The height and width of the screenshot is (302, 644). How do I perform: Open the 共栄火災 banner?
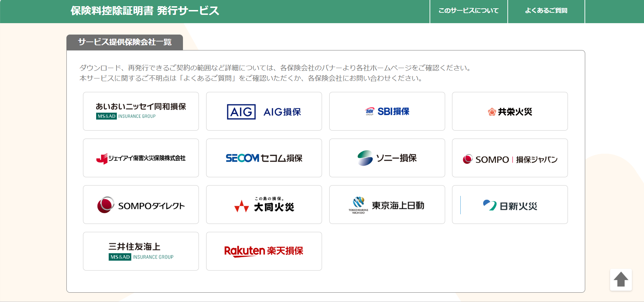[x=510, y=111]
